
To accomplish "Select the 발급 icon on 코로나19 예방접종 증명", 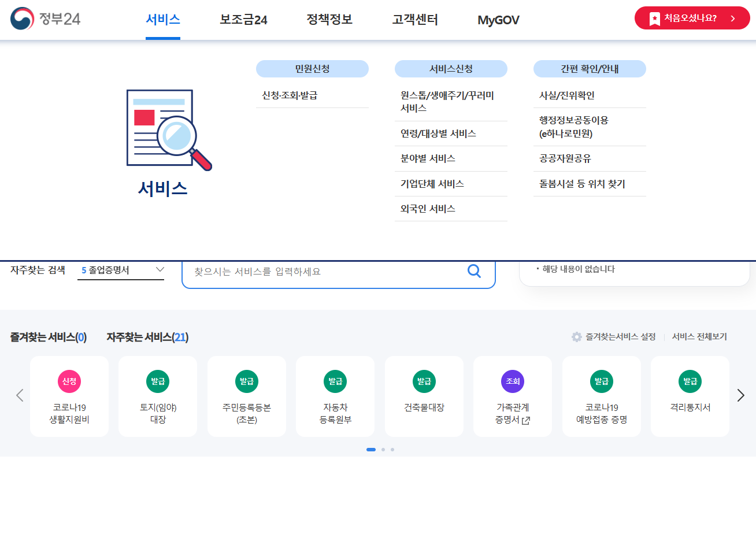I will (601, 381).
